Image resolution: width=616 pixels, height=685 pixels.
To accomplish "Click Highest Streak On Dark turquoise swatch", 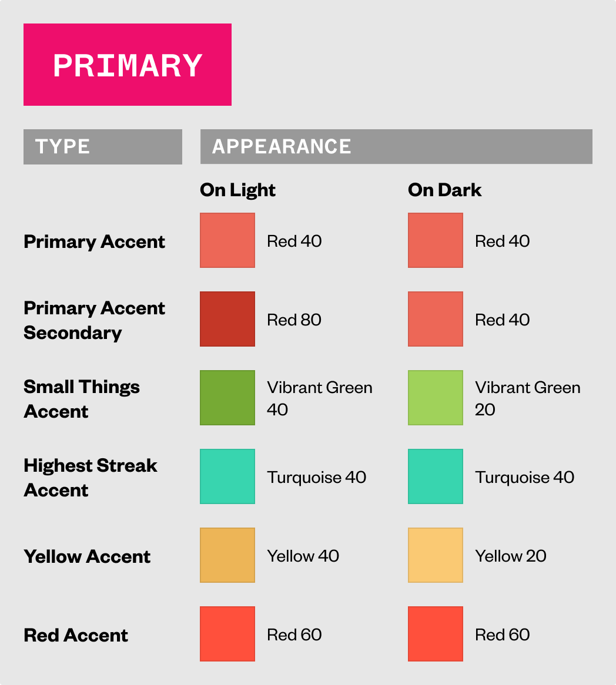I will tap(436, 476).
